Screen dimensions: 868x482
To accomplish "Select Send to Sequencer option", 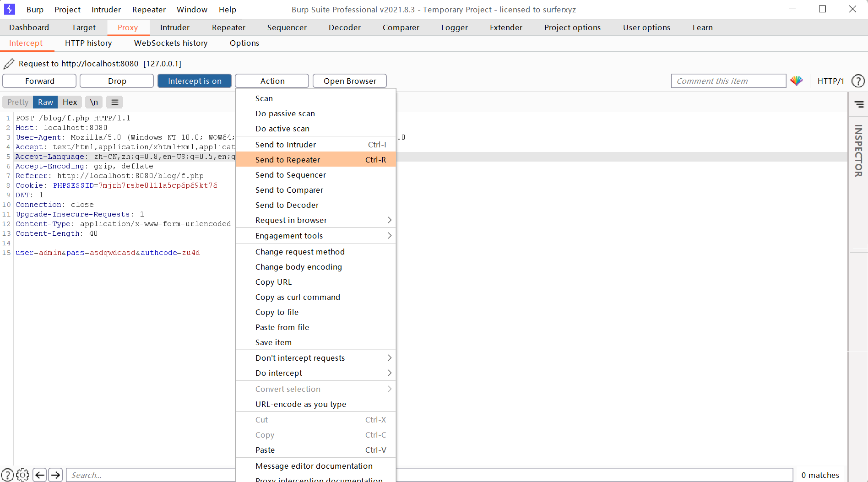I will point(316,175).
